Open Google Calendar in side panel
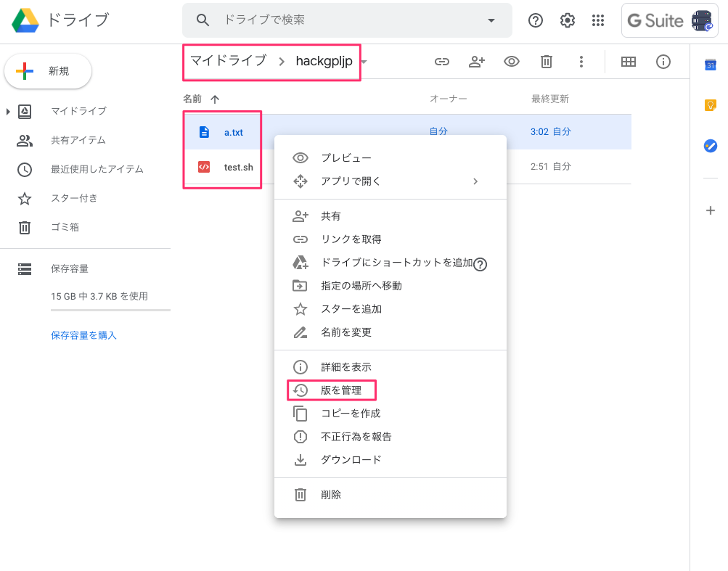The width and height of the screenshot is (728, 571). 711,65
